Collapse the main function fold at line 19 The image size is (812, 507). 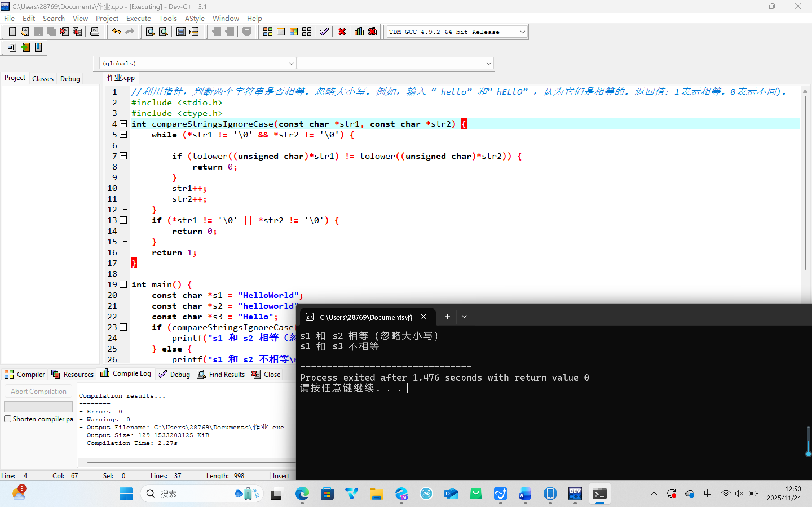(x=123, y=284)
